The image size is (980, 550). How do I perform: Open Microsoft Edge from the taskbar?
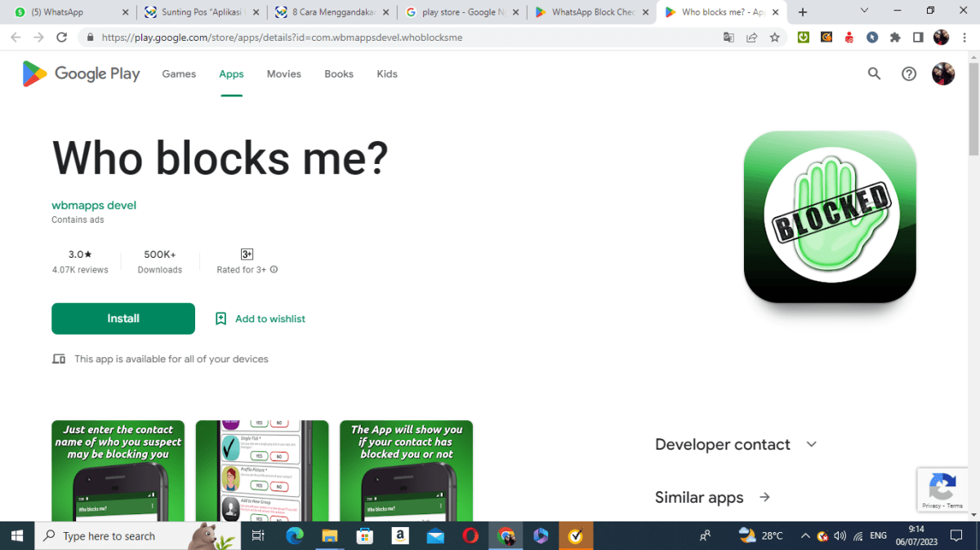click(294, 536)
